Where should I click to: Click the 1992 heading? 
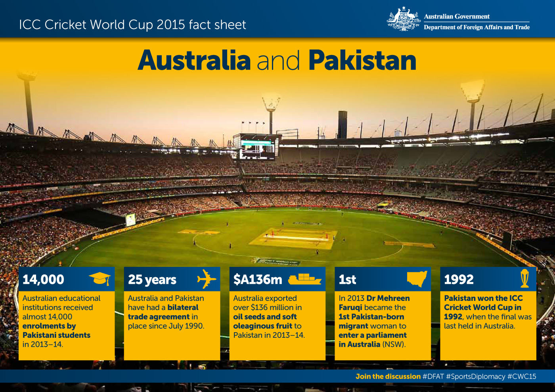(x=459, y=280)
